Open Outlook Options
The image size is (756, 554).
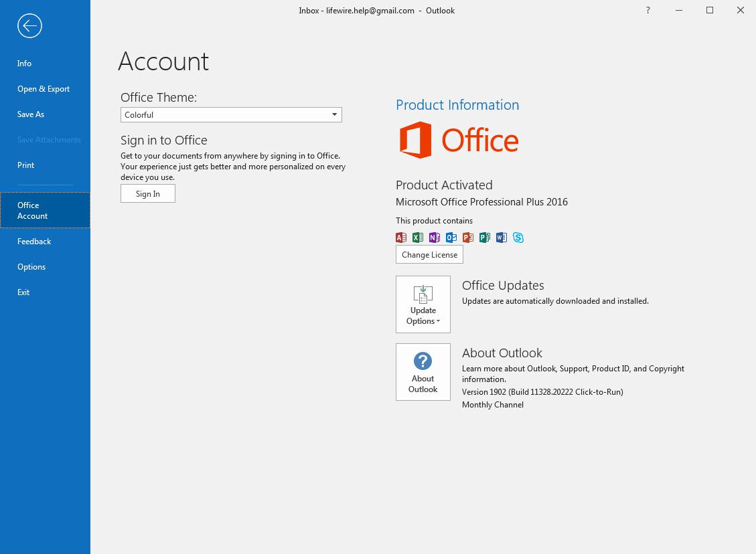31,267
